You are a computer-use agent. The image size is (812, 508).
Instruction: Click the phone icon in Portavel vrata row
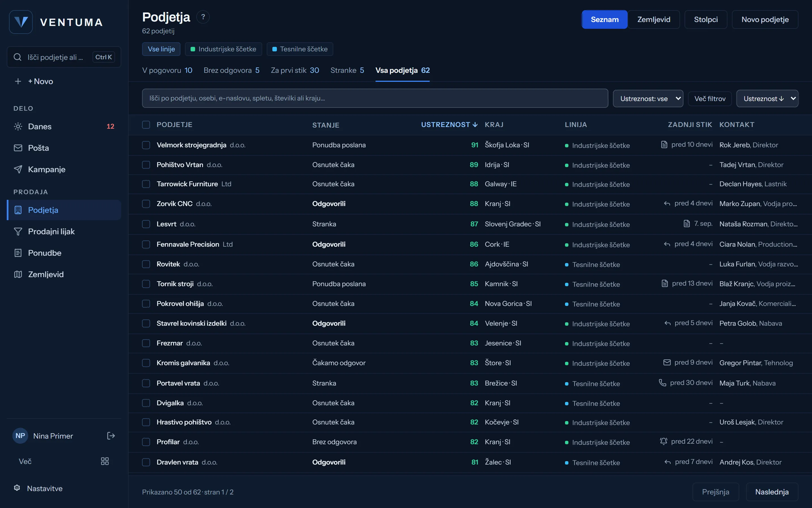662,383
